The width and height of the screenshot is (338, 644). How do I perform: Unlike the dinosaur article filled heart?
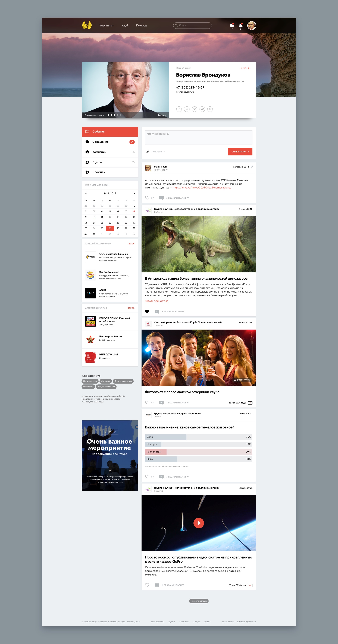147,311
